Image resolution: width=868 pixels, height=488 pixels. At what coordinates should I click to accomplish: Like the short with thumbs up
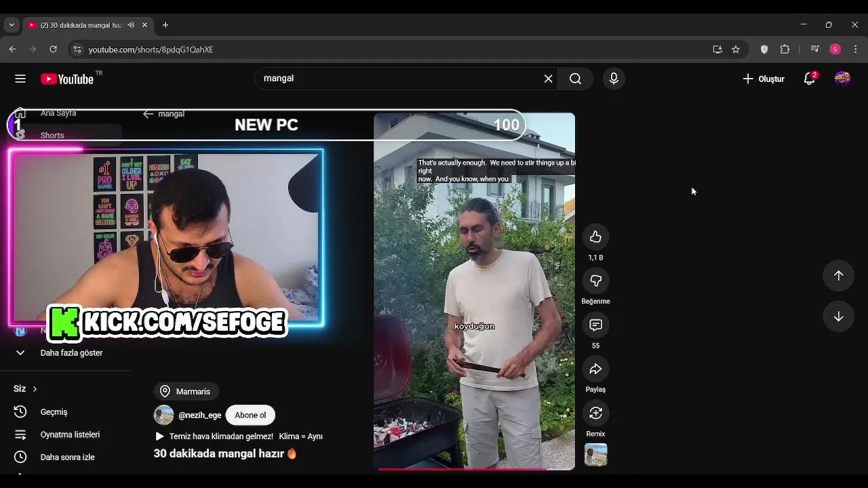point(595,237)
